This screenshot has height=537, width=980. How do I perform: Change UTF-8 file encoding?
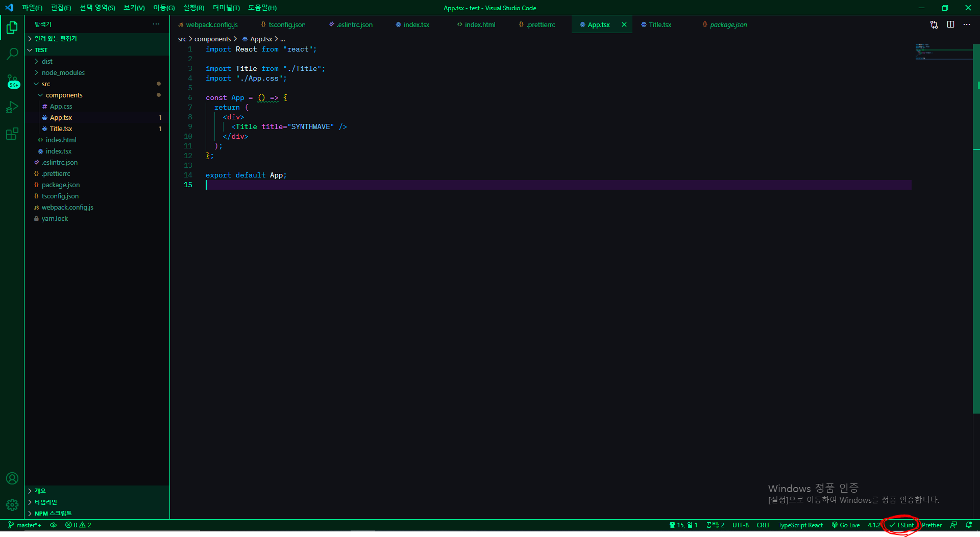click(741, 525)
